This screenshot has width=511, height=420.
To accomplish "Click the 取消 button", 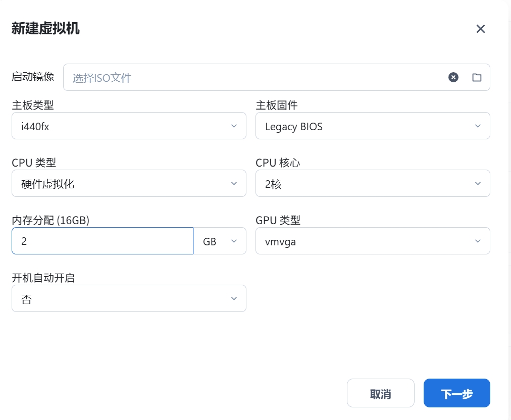I will point(380,393).
